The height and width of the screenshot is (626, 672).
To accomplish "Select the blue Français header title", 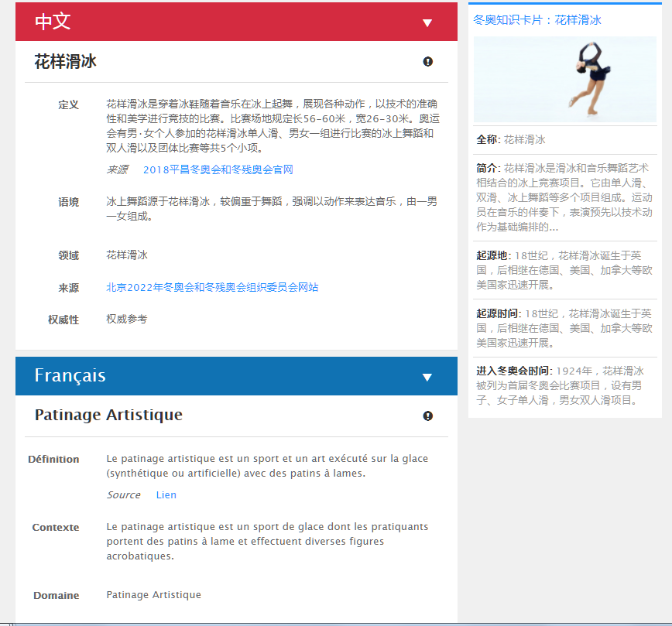I will [70, 376].
